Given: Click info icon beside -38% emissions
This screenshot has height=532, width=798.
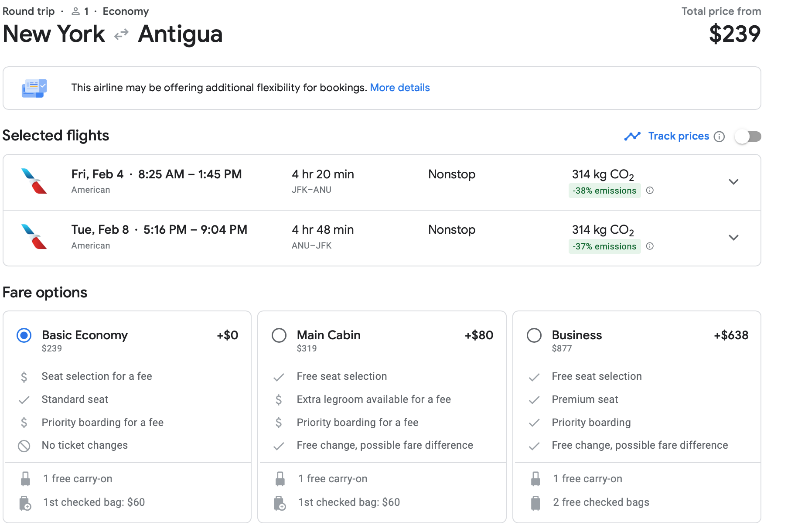Looking at the screenshot, I should click(650, 190).
